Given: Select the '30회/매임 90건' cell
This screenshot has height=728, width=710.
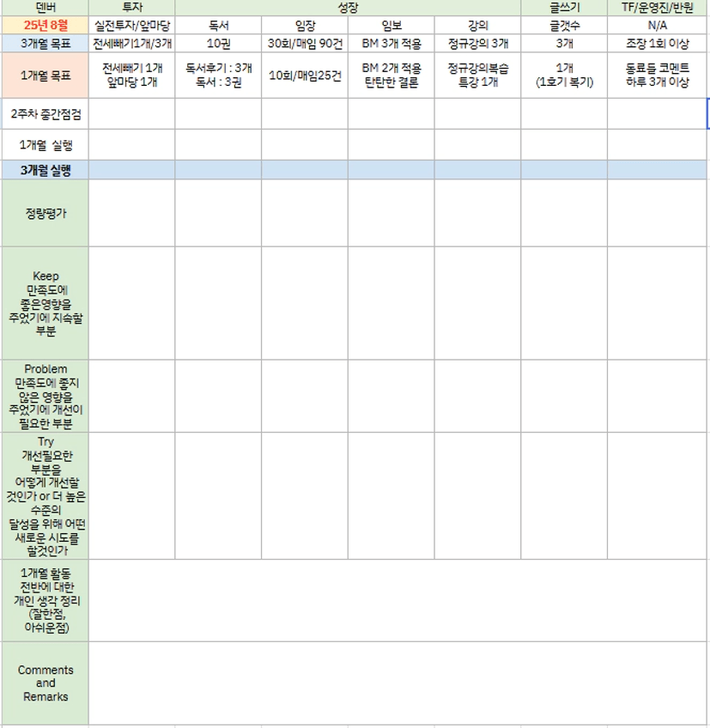Looking at the screenshot, I should [305, 43].
